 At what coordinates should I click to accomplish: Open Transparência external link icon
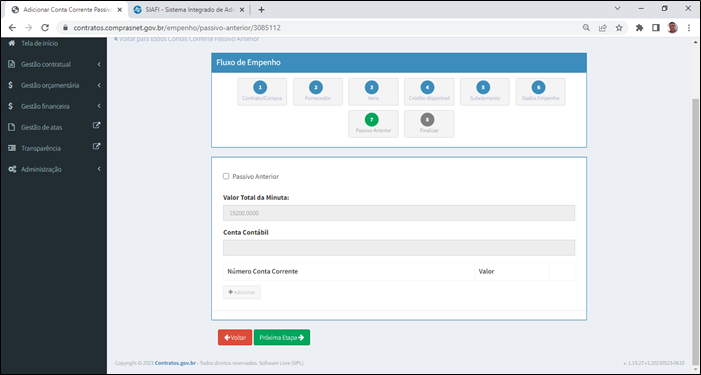coord(96,146)
